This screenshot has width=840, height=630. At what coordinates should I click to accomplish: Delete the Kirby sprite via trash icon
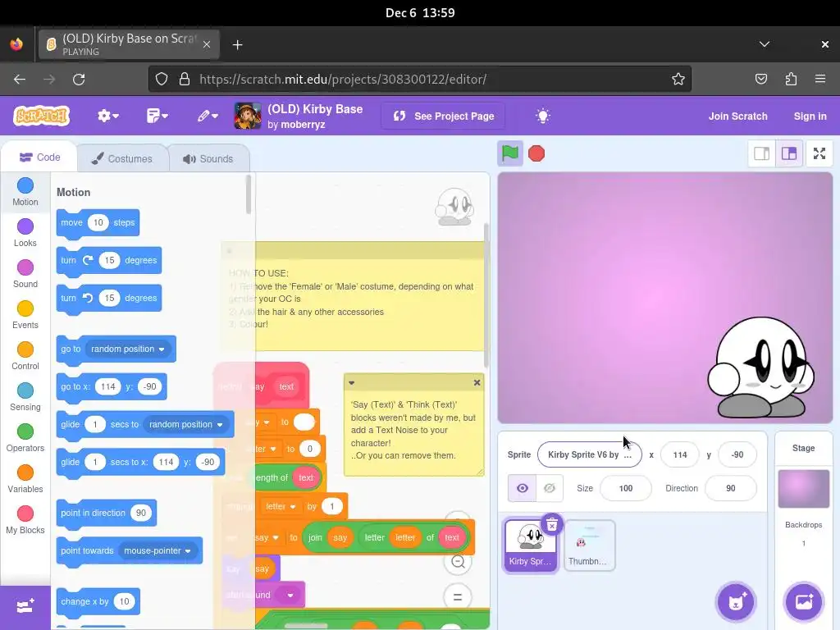click(x=552, y=524)
